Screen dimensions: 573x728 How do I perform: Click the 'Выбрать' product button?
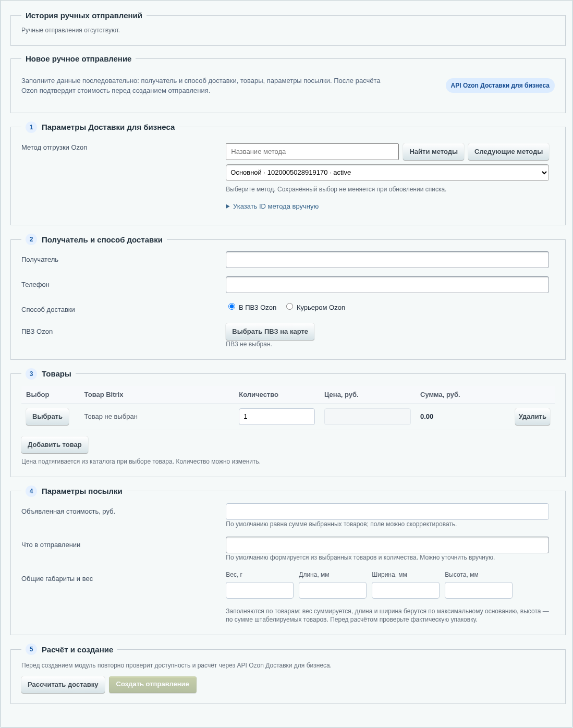(47, 417)
